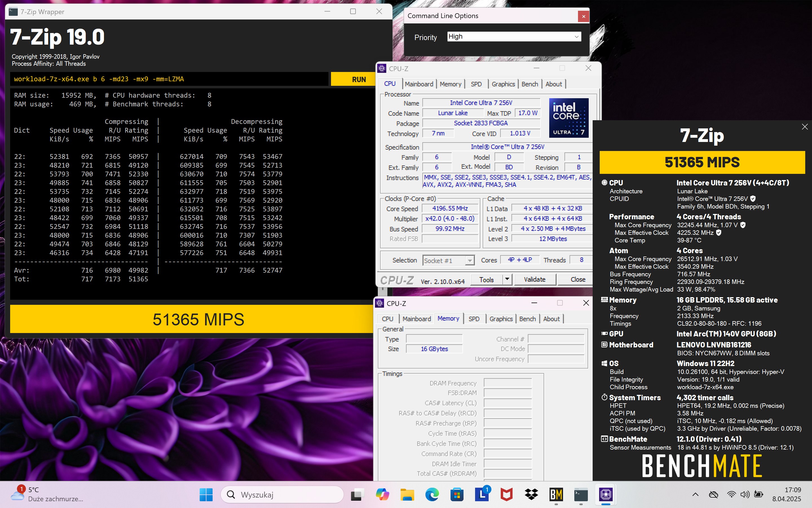The image size is (812, 508).
Task: Switch to the terminal taskbar icon
Action: pyautogui.click(x=581, y=494)
